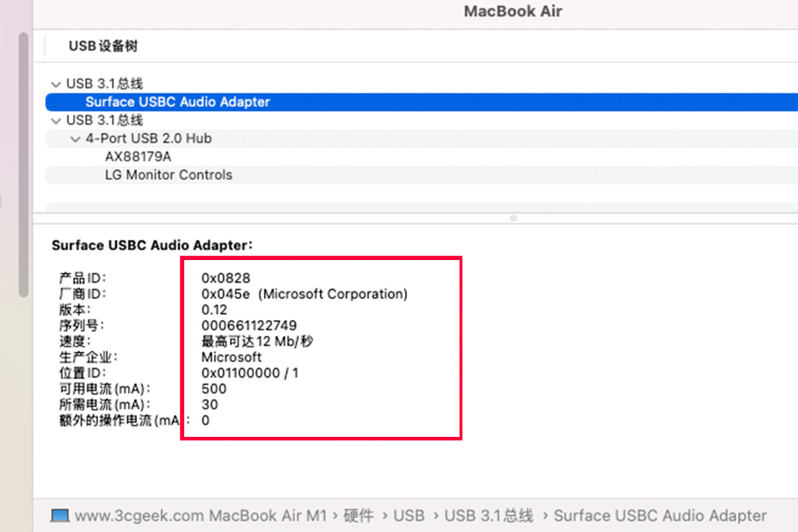Click the Surface USBC Audio Adapter details heading
This screenshot has width=798, height=532.
point(152,245)
